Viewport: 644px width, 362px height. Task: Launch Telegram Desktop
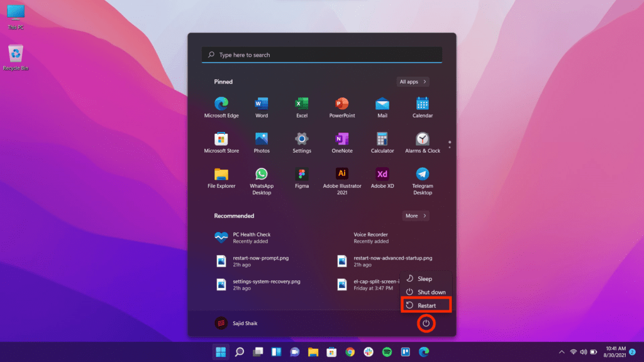click(422, 181)
